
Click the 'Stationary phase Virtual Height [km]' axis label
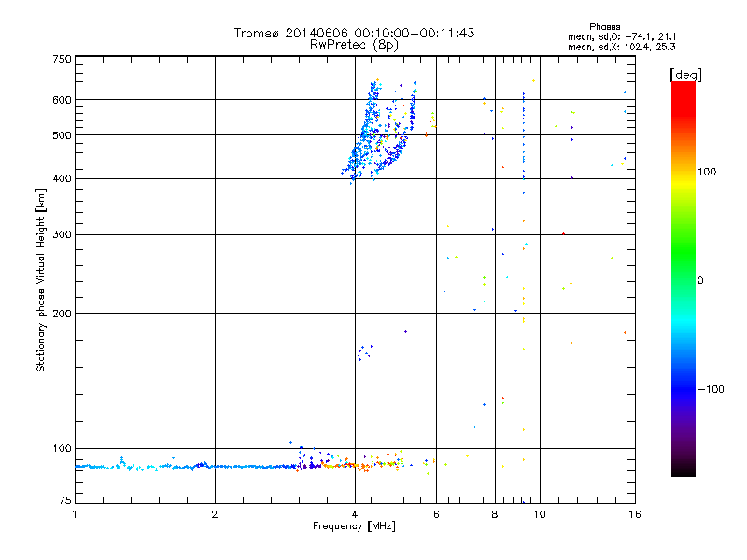pyautogui.click(x=40, y=280)
